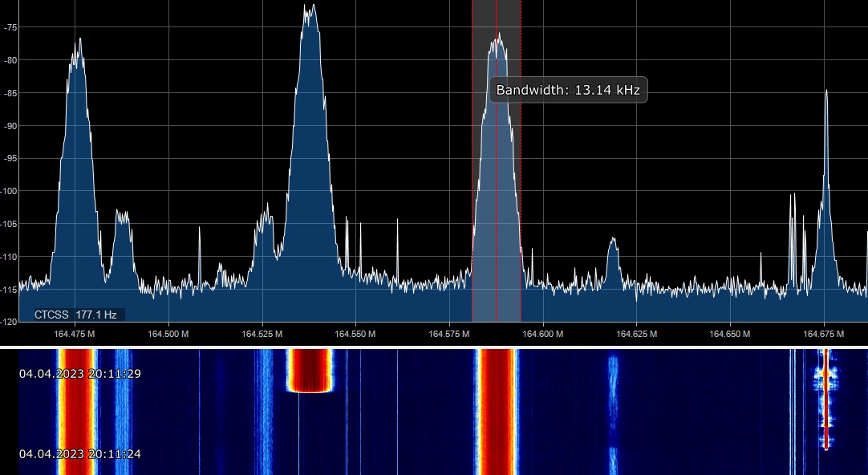Click the 164.625 M frequency label
This screenshot has width=868, height=475.
[637, 334]
